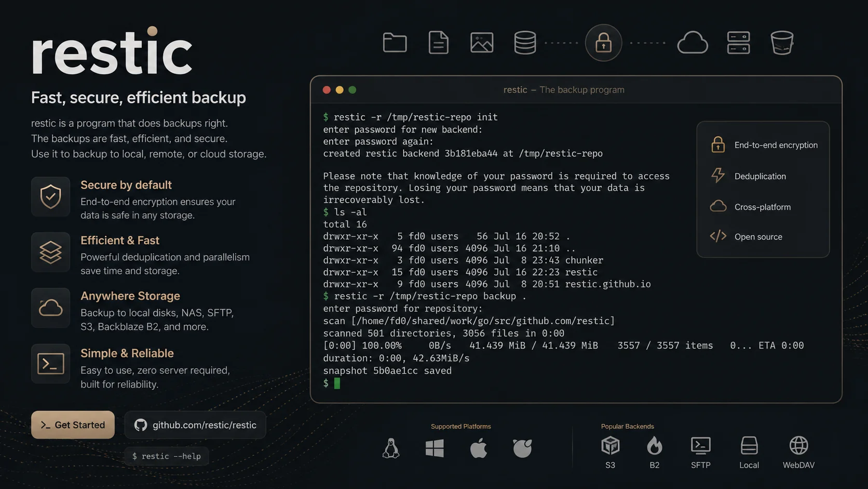Click the stacked layers icon beside Efficient & Fast
This screenshot has height=489, width=868.
point(50,252)
